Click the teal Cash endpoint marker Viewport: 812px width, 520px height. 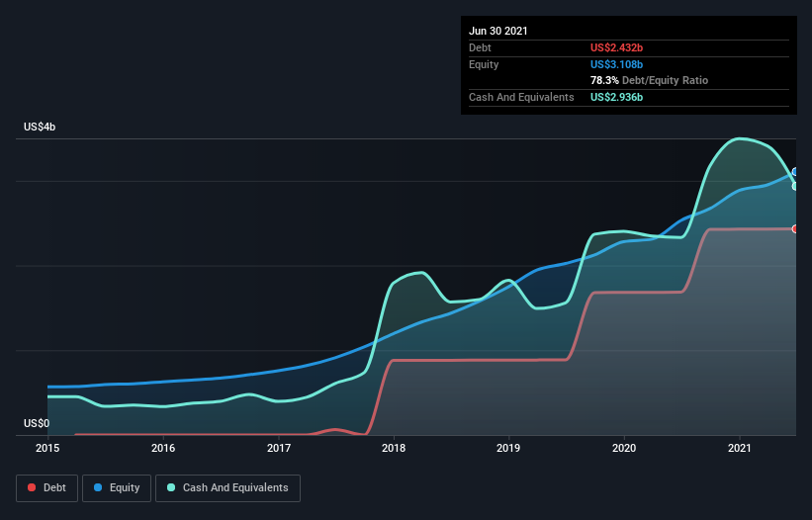click(x=795, y=186)
